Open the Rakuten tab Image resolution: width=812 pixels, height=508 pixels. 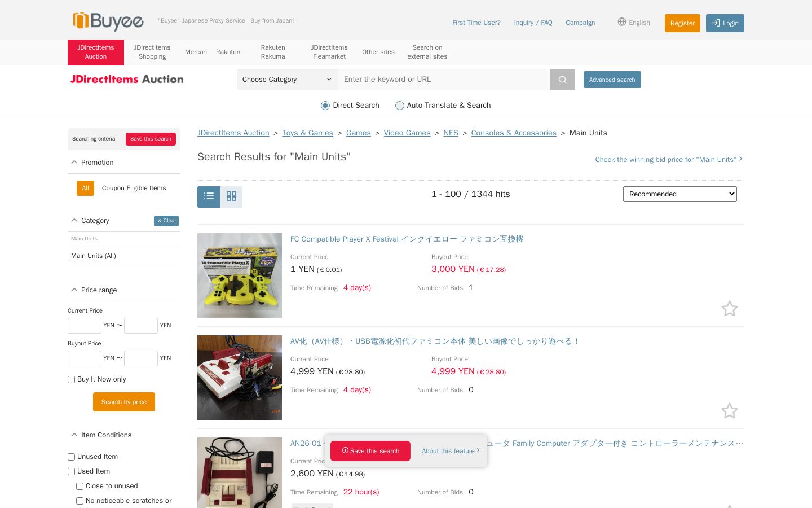click(228, 52)
